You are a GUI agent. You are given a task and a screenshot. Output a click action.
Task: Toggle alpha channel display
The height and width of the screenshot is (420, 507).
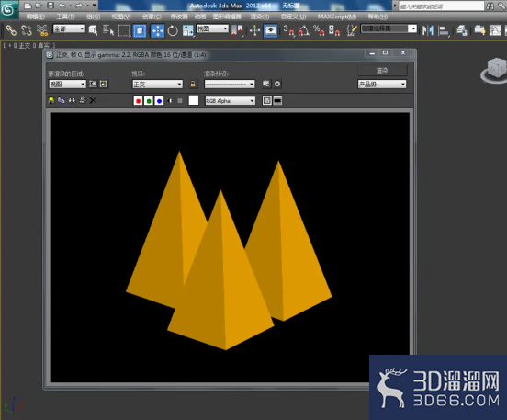(x=170, y=101)
